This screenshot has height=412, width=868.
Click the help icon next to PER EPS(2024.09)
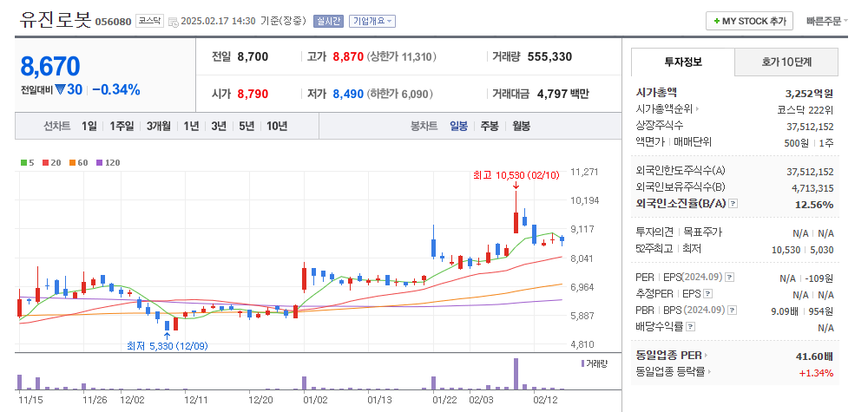pos(730,278)
